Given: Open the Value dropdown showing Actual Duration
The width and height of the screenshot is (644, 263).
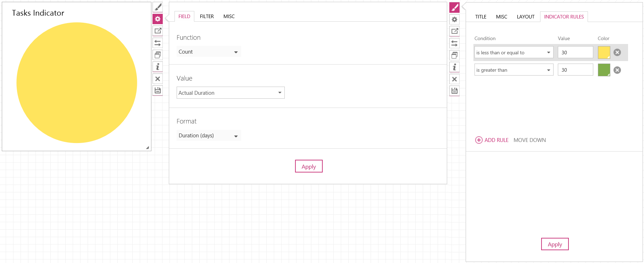Looking at the screenshot, I should [231, 93].
